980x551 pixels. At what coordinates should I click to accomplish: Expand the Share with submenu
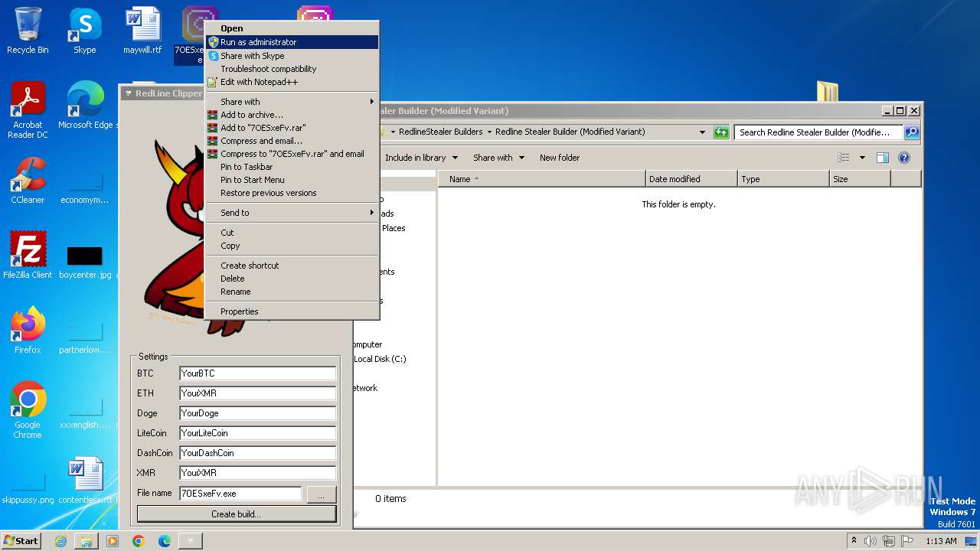[x=292, y=102]
